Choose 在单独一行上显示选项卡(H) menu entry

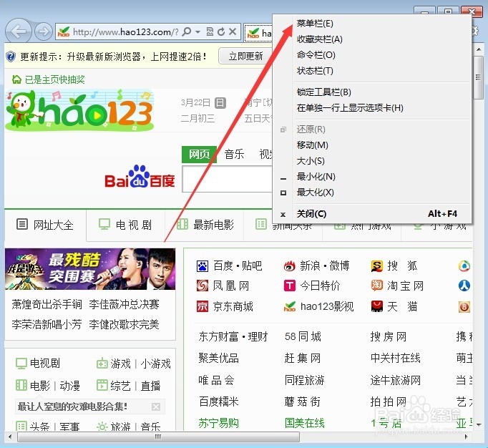[x=350, y=108]
